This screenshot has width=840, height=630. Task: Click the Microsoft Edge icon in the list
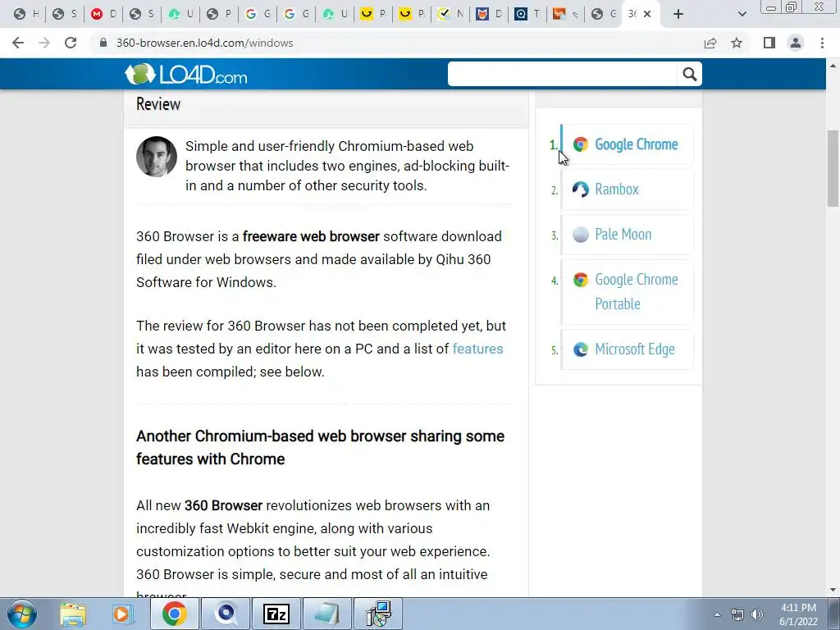coord(580,349)
